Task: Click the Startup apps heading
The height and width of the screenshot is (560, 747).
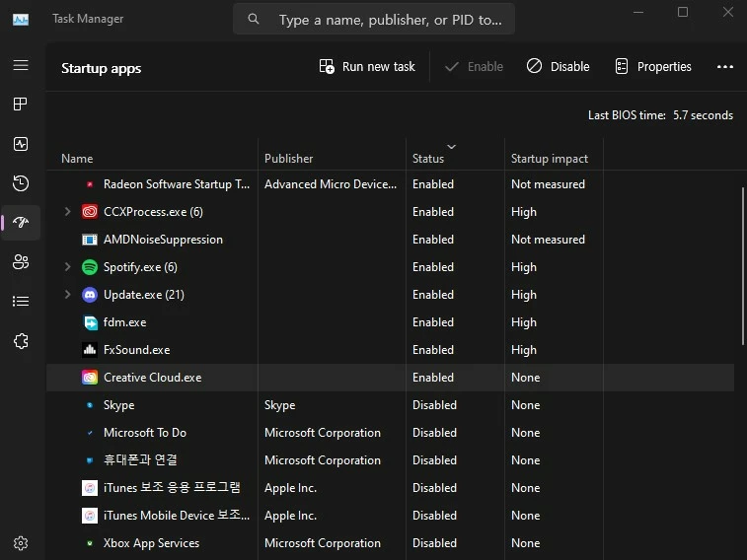Action: 101,68
